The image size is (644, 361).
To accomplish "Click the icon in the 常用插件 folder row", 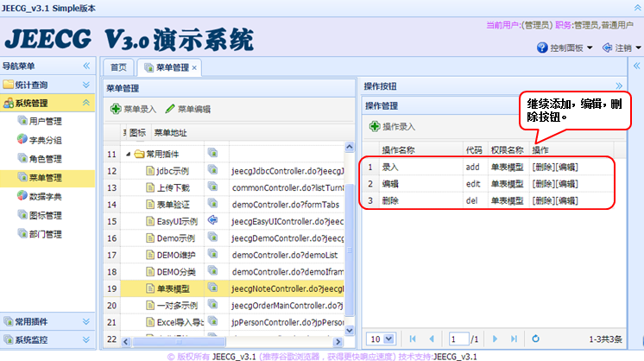I will point(212,153).
